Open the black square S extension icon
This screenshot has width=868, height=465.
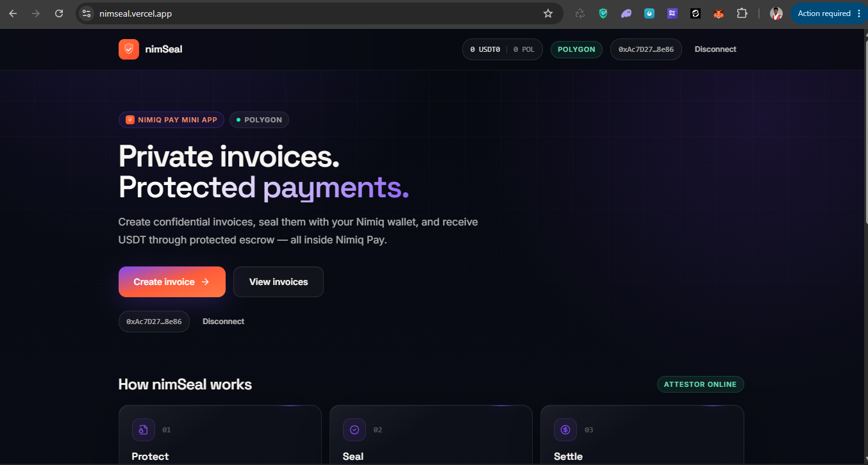pos(696,13)
